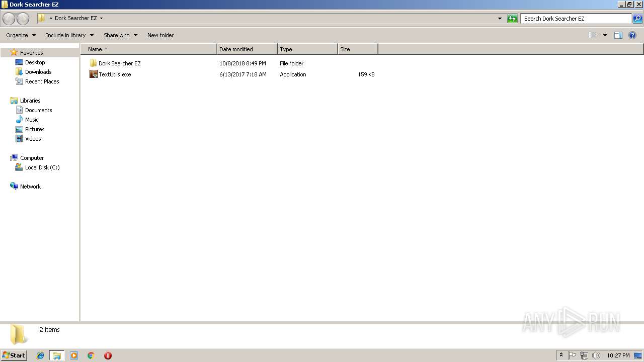This screenshot has height=362, width=644.
Task: Expand breadcrumb root arrow before Dork Searcher EZ
Action: pos(51,18)
